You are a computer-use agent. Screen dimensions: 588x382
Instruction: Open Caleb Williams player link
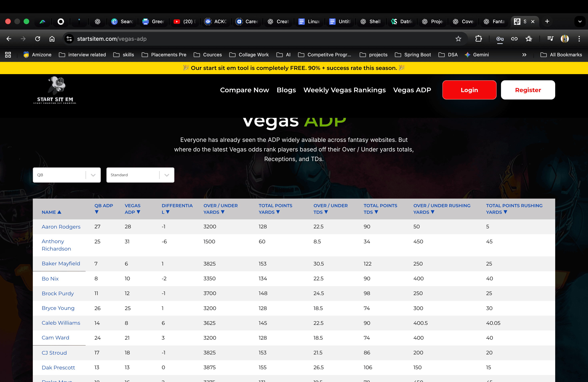click(61, 323)
